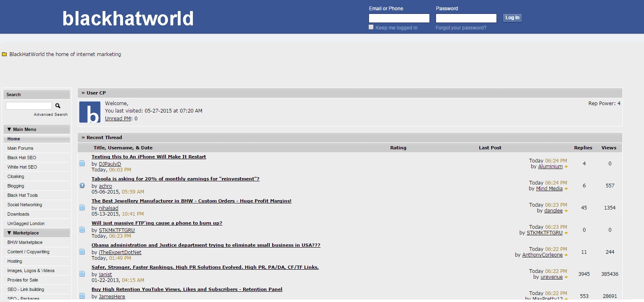Viewport: 644px width, 302px height.
Task: Go to last post arrow by Aluminium
Action: coord(566,167)
